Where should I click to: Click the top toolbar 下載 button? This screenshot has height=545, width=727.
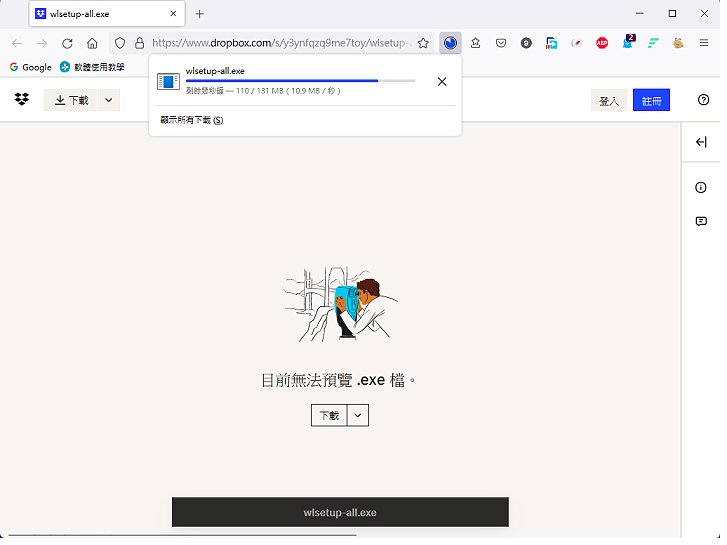tap(71, 101)
